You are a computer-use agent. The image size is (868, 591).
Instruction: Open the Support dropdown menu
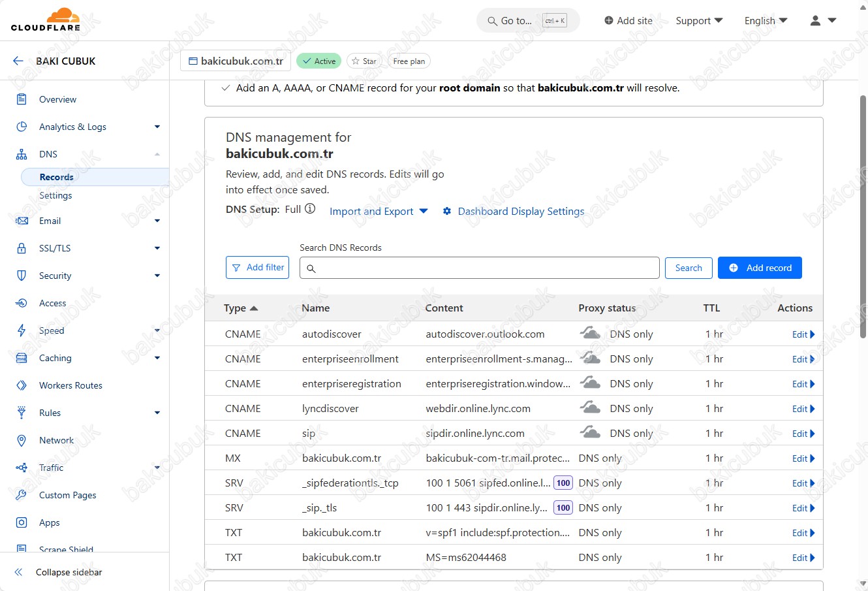tap(699, 20)
